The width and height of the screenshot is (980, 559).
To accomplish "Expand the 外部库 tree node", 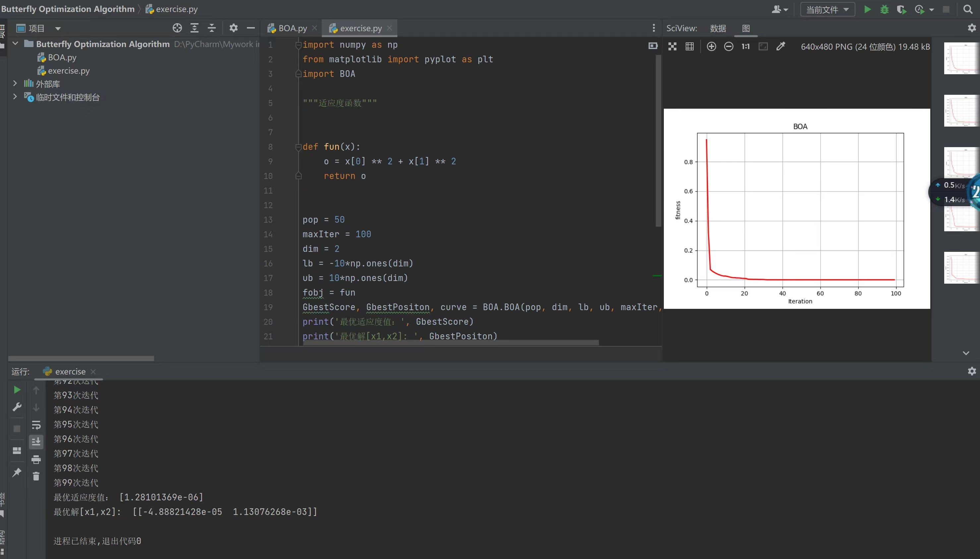I will [x=15, y=83].
